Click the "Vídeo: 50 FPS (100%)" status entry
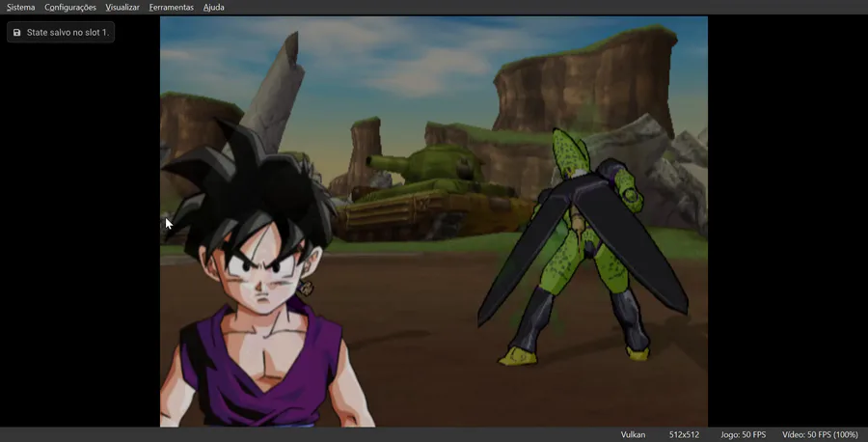The image size is (868, 442). click(820, 435)
